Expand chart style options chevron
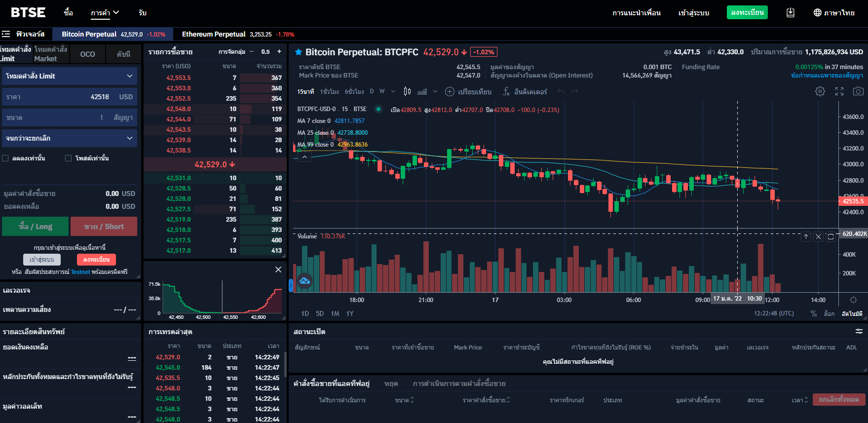Screen dimensions: 868x423 (x=435, y=91)
